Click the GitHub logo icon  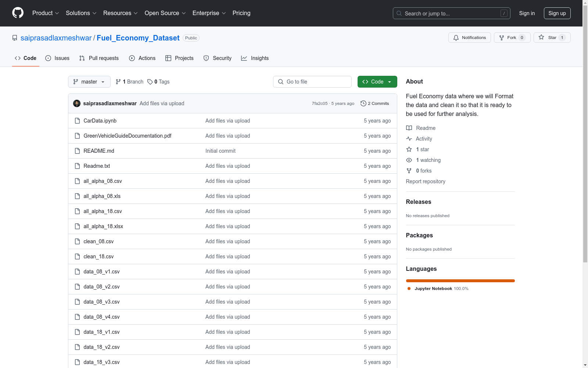coord(18,13)
